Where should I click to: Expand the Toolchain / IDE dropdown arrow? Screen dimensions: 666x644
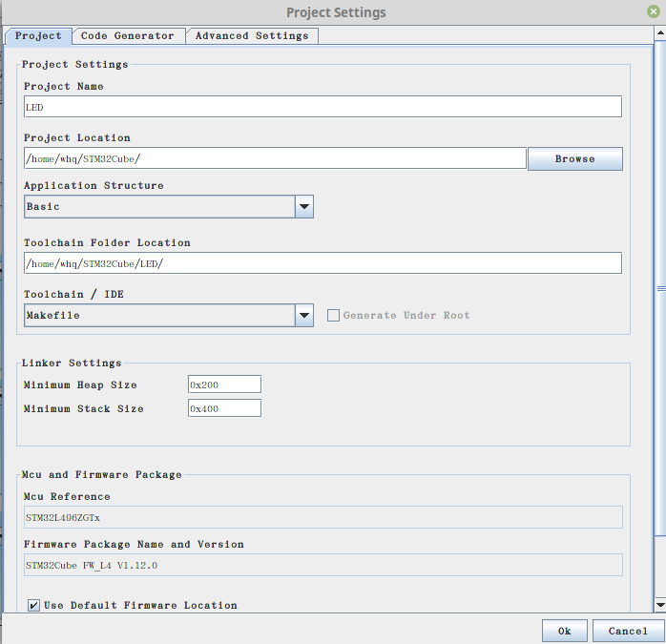303,316
